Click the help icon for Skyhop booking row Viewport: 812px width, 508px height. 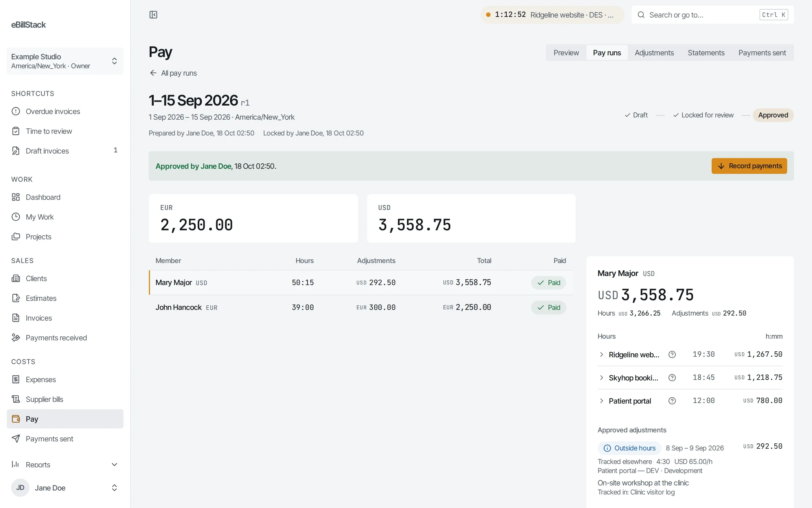pyautogui.click(x=672, y=378)
